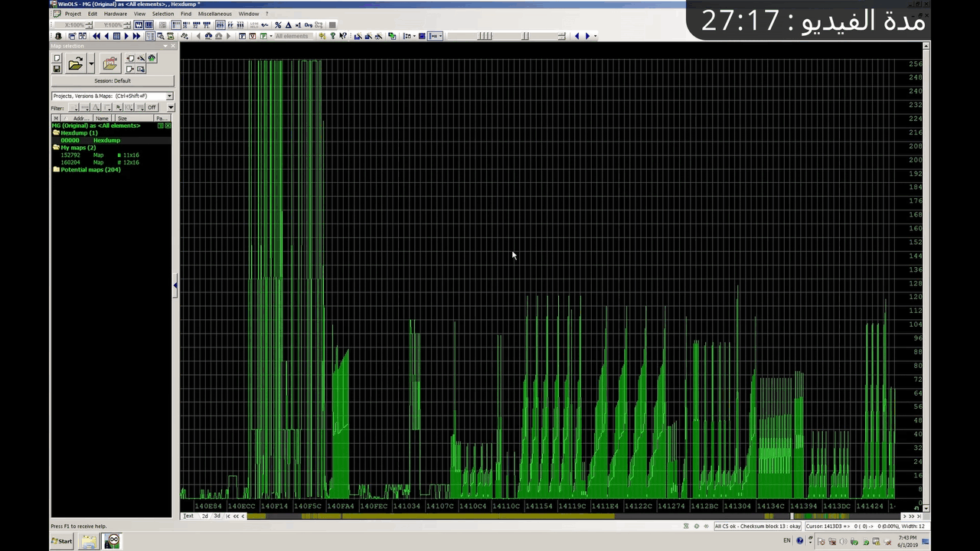Toggle the filter Off button
The height and width of the screenshot is (551, 980).
tap(152, 108)
